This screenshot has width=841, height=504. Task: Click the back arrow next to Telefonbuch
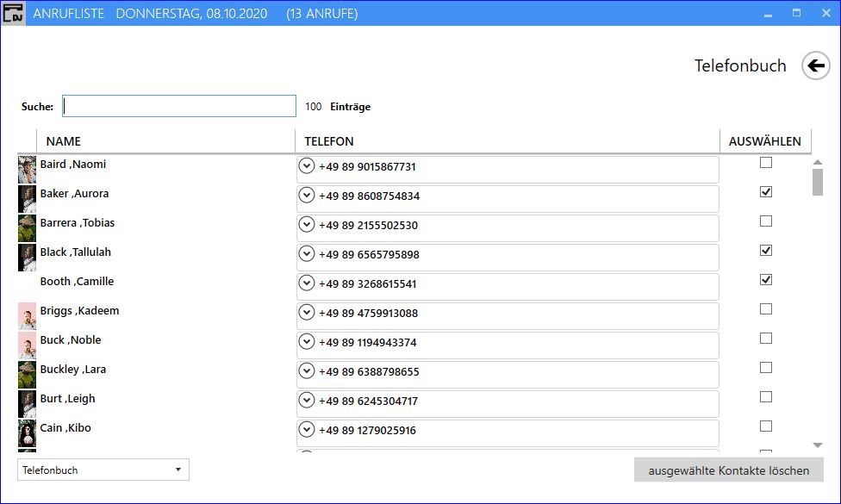click(x=816, y=66)
